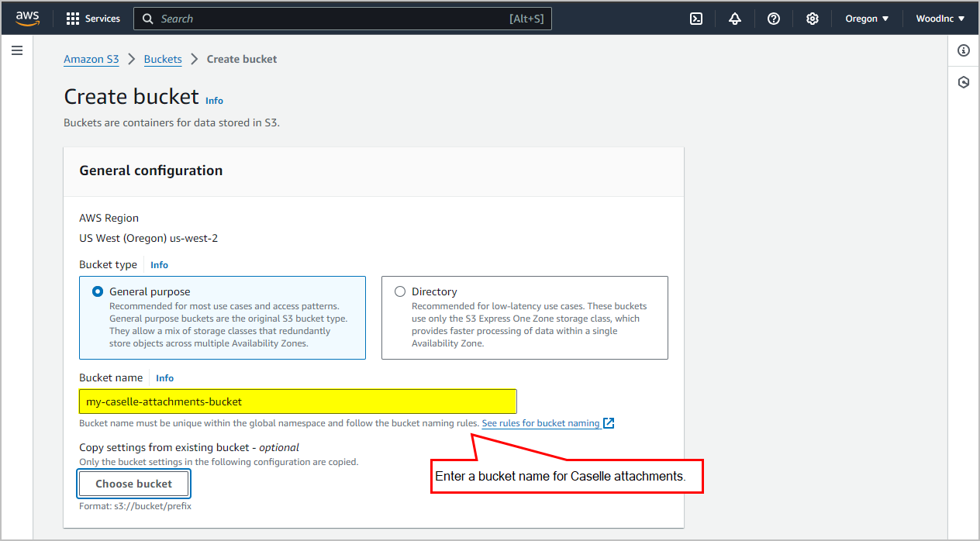
Task: Open the WoodInc account dropdown
Action: pyautogui.click(x=940, y=19)
